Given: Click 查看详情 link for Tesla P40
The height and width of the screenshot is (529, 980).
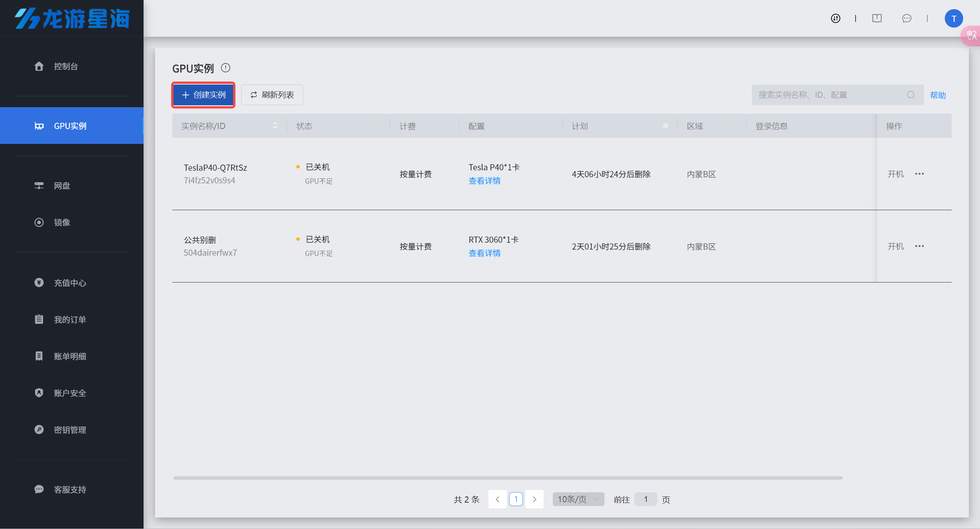Looking at the screenshot, I should click(x=484, y=181).
